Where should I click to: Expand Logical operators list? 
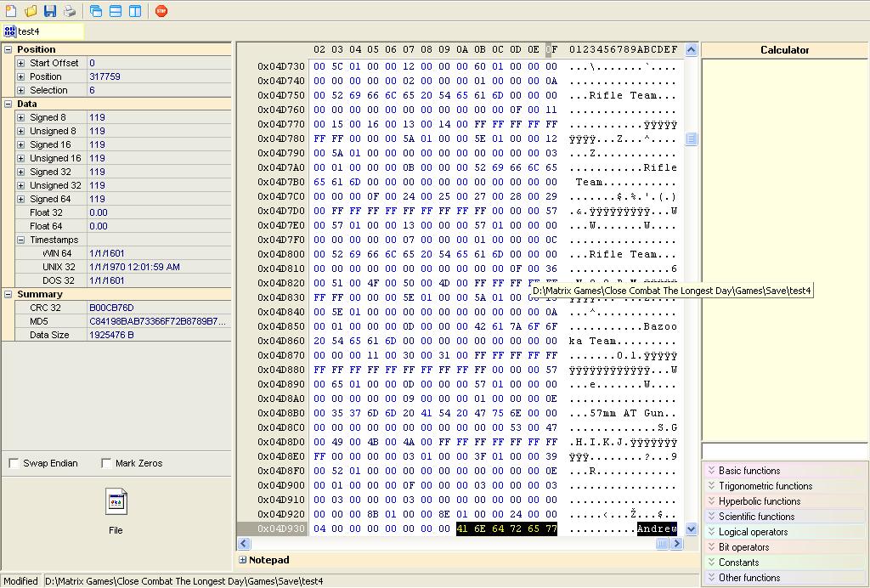tap(784, 531)
